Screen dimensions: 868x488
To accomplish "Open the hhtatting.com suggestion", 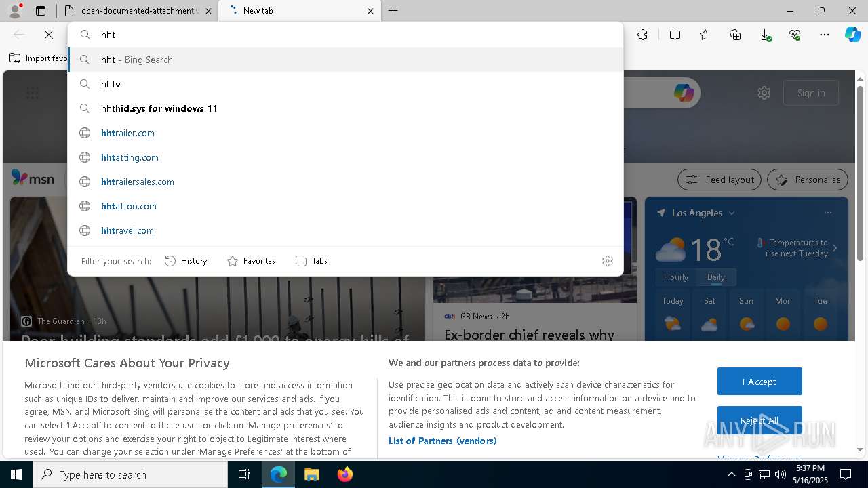I will pos(345,157).
